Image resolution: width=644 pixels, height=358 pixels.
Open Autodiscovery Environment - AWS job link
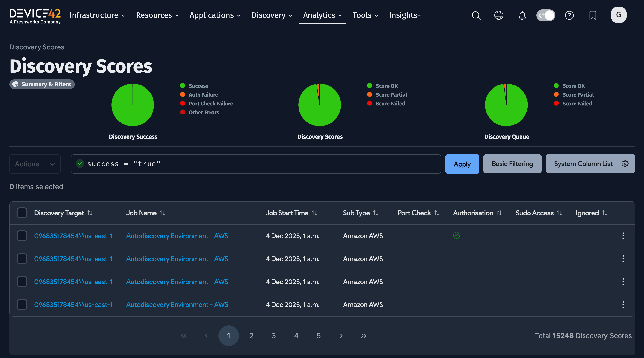177,236
